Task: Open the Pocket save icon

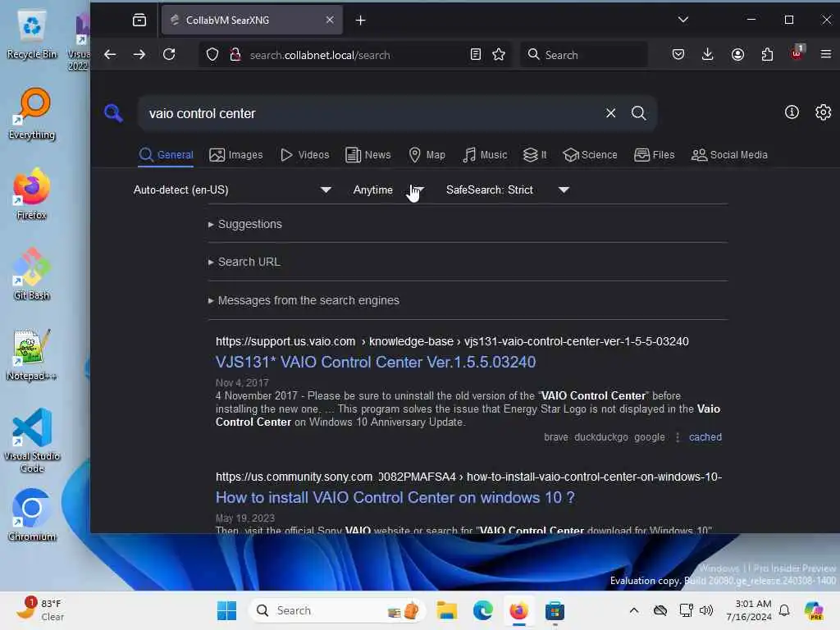Action: click(x=678, y=55)
